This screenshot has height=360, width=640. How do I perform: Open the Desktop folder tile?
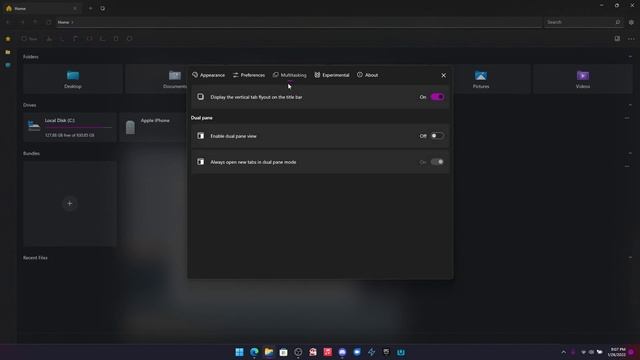pyautogui.click(x=73, y=79)
